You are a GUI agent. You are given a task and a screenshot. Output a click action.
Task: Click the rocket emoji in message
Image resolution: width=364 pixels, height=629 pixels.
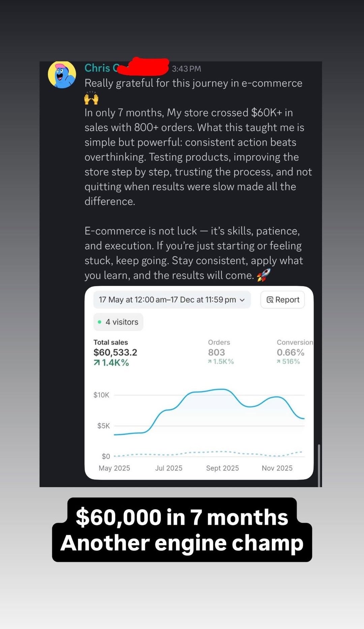pyautogui.click(x=264, y=275)
